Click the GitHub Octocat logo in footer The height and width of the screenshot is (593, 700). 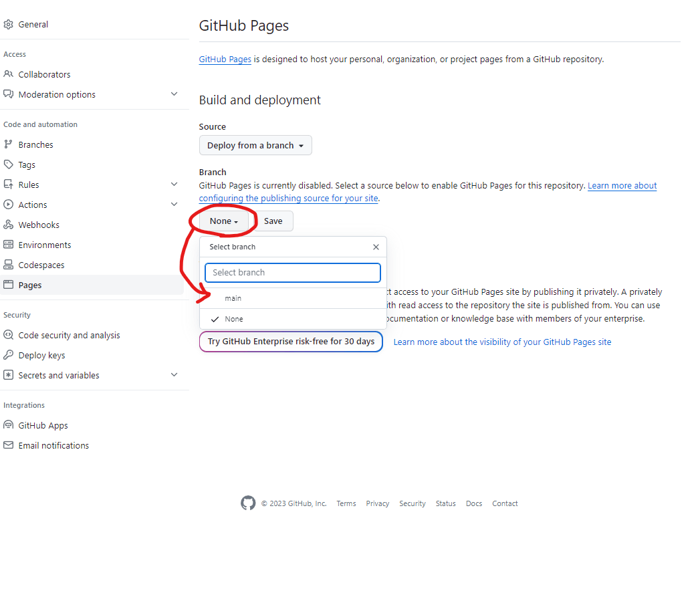point(248,503)
